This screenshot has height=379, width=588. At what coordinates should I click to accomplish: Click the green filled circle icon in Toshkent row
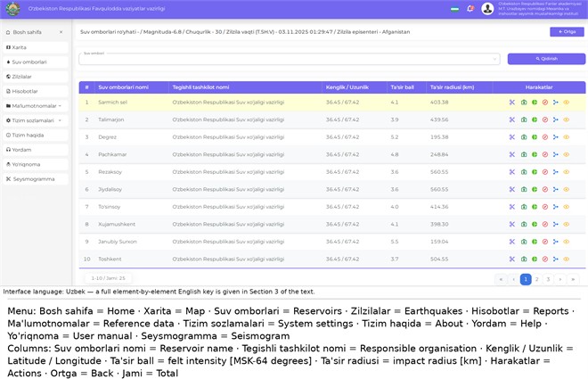[535, 259]
